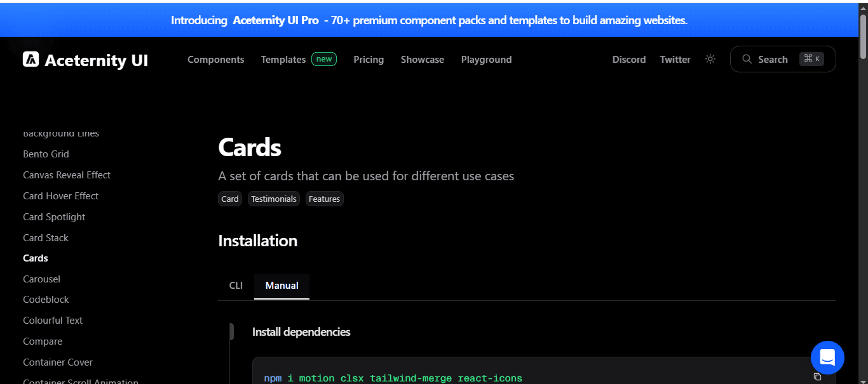The height and width of the screenshot is (384, 868).
Task: Open Card Spotlight from the sidebar
Action: 54,217
